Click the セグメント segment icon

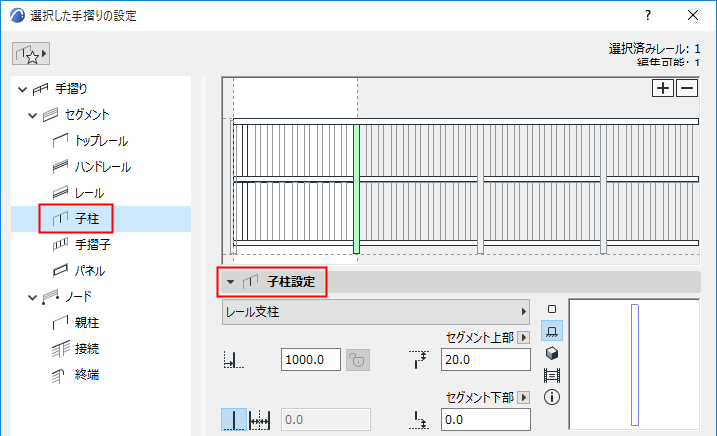pyautogui.click(x=50, y=115)
